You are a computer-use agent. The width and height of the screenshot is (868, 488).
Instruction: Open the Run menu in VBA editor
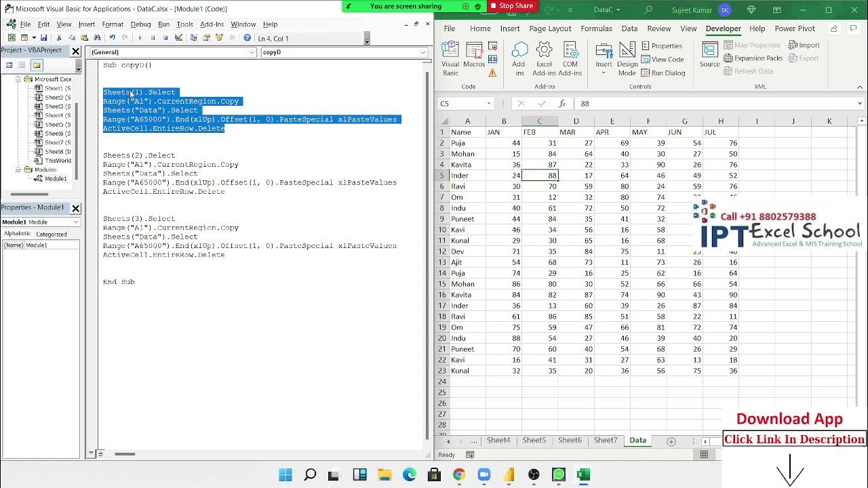tap(163, 24)
